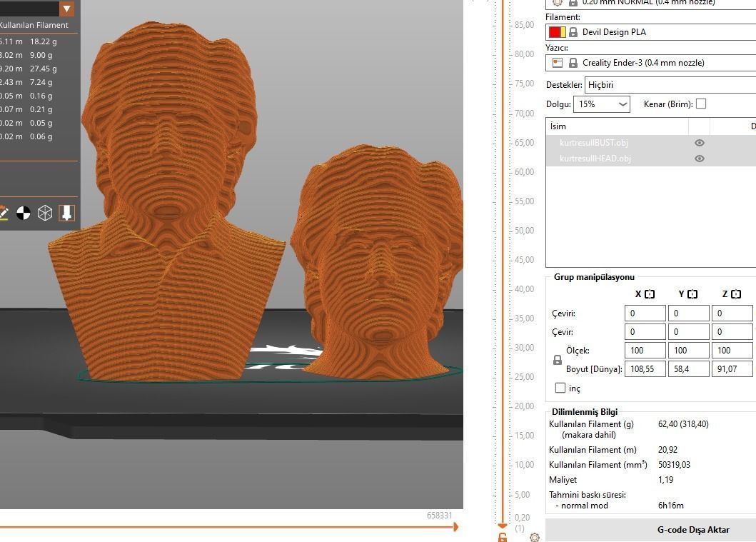
Task: Toggle the uniform scale lock icon
Action: tap(558, 360)
